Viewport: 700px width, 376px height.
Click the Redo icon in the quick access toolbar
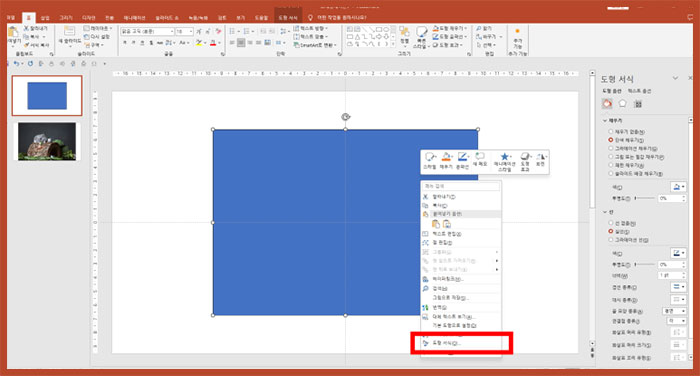(30, 64)
